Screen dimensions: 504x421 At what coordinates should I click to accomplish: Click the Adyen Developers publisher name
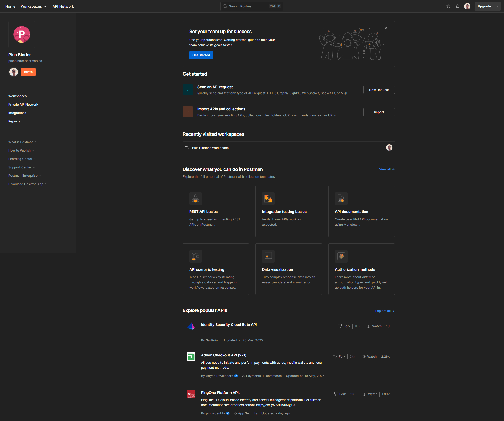219,376
